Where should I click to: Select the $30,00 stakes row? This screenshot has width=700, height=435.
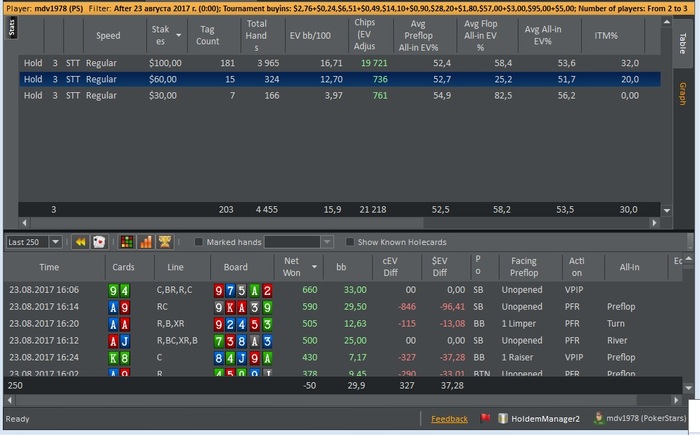click(x=339, y=95)
